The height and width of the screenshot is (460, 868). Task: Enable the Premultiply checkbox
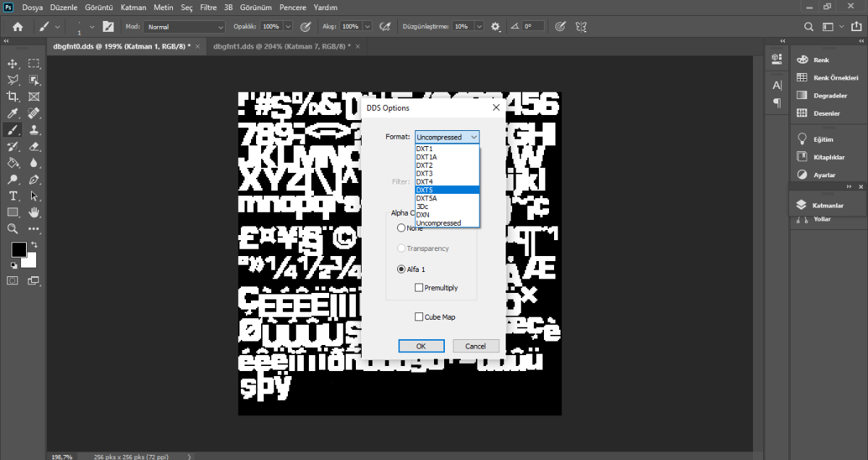tap(420, 288)
